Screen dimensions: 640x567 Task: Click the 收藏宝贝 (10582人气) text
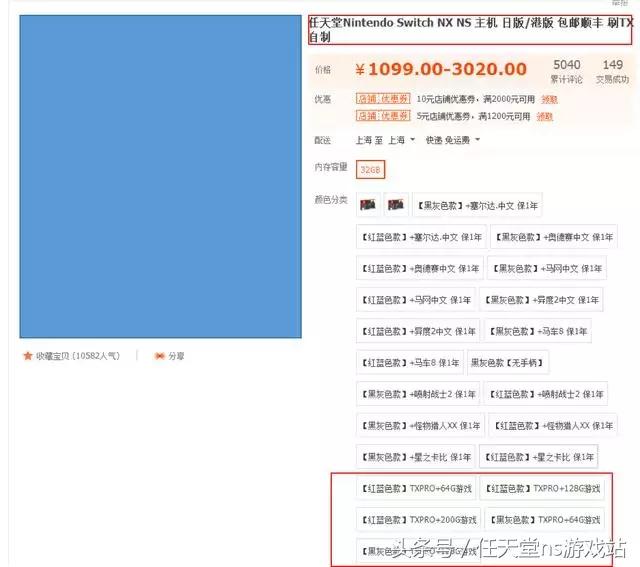[x=78, y=356]
